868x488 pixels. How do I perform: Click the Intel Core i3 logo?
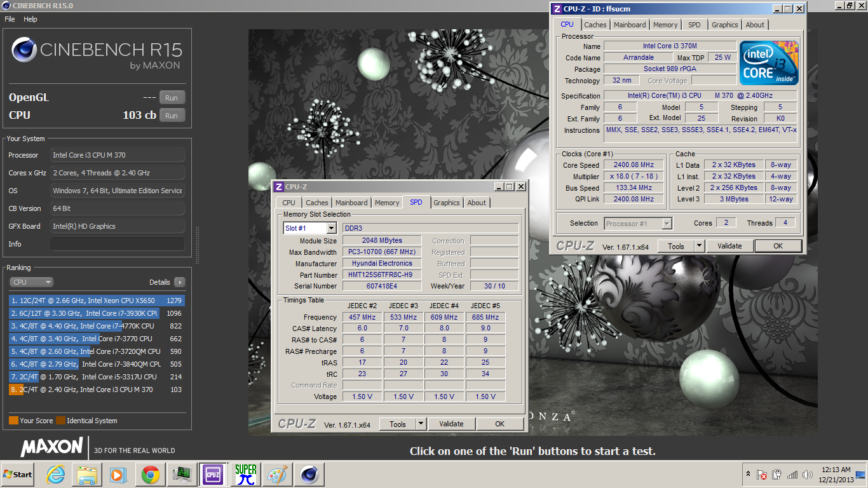tap(770, 63)
